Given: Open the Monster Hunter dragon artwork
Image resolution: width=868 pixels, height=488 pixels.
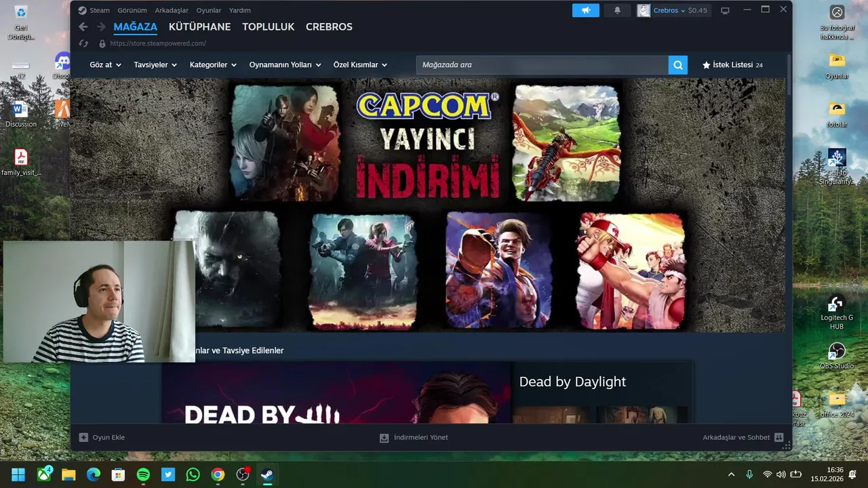Looking at the screenshot, I should click(x=566, y=143).
